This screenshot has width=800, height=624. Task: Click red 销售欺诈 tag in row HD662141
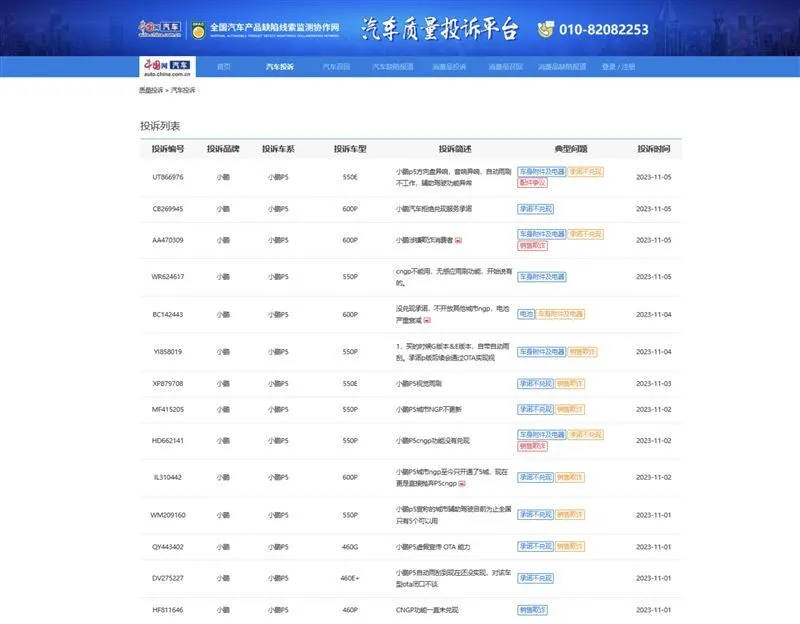(532, 446)
